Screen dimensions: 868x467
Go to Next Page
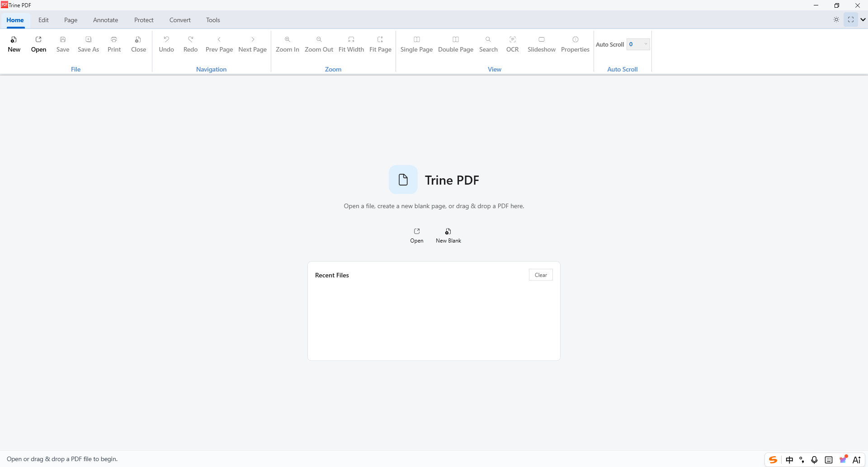(252, 44)
